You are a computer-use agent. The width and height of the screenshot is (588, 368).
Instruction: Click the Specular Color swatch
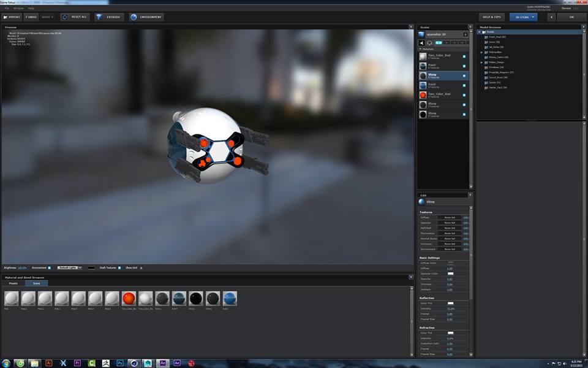[450, 273]
